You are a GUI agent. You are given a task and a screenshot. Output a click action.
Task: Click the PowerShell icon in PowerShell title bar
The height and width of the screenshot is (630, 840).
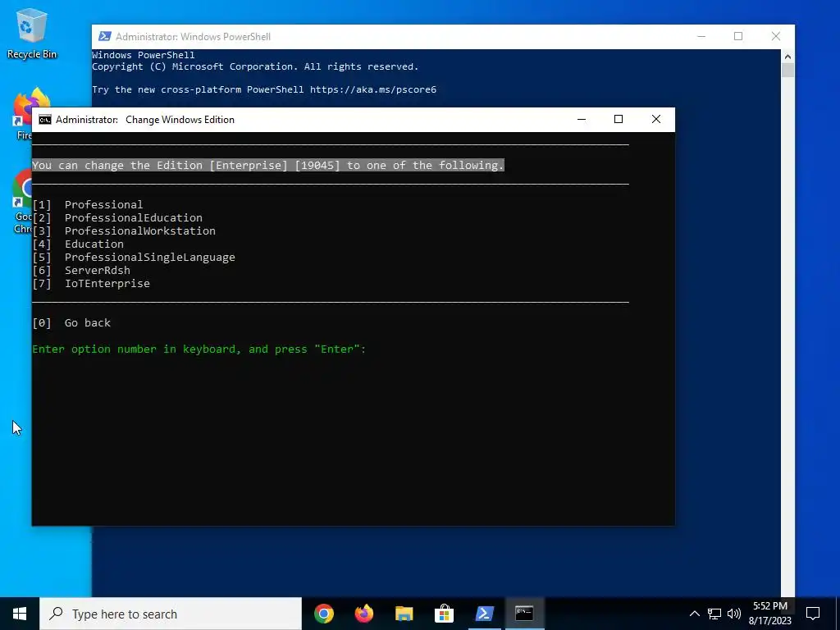coord(105,36)
